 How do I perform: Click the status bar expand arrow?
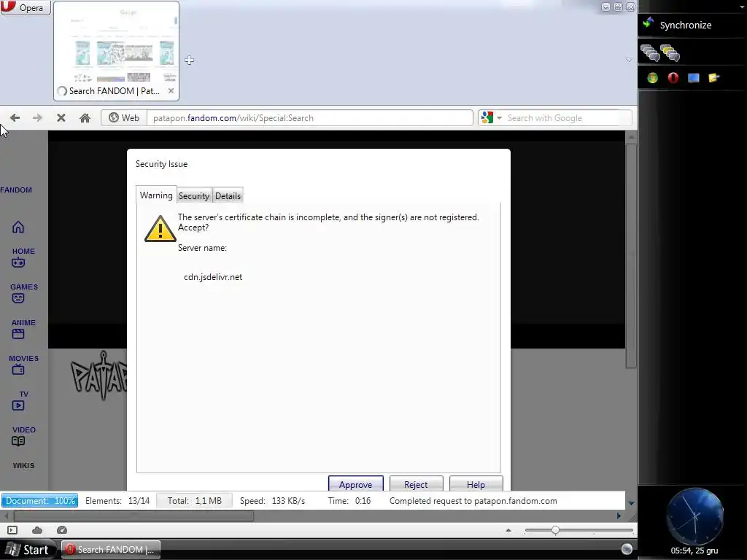pyautogui.click(x=631, y=503)
